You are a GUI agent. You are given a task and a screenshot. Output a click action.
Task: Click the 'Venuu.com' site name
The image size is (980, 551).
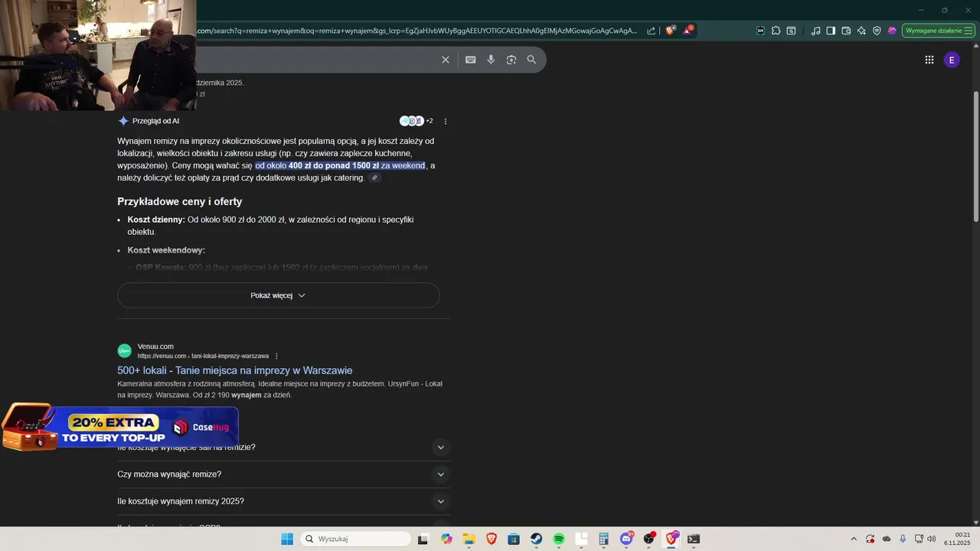coord(155,347)
